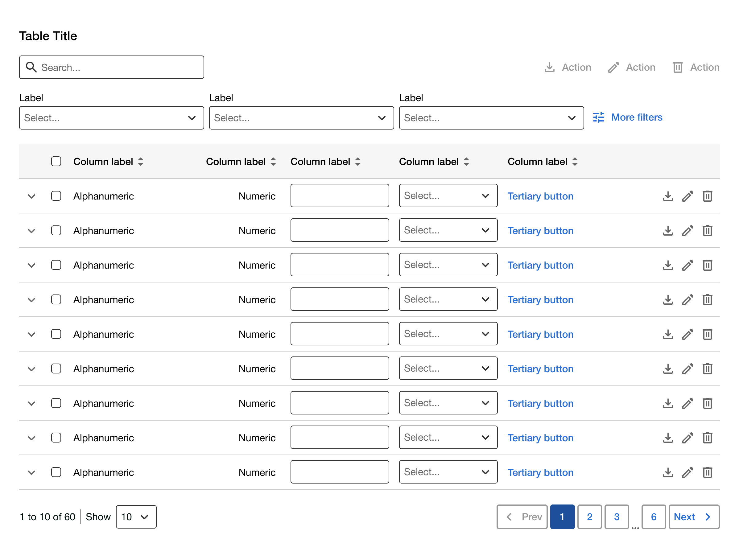Sort by the last Column label sort arrows
The width and height of the screenshot is (739, 560).
click(x=575, y=162)
